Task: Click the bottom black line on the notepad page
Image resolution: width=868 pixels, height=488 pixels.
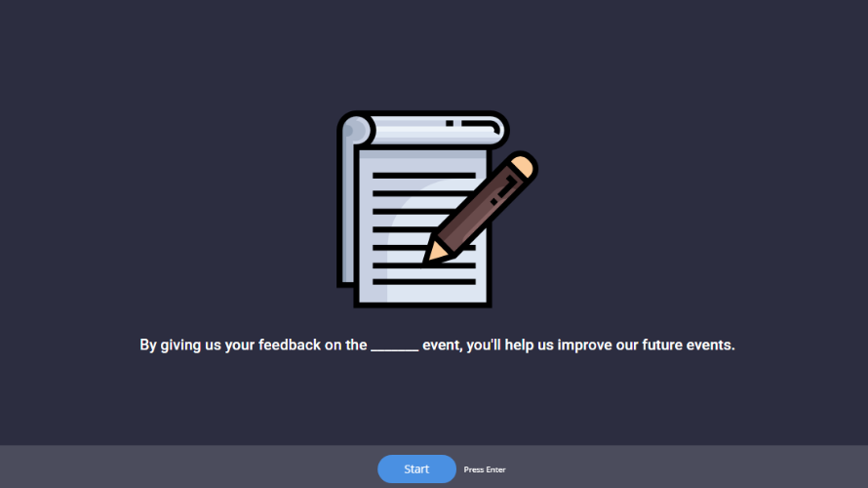Action: (x=424, y=282)
